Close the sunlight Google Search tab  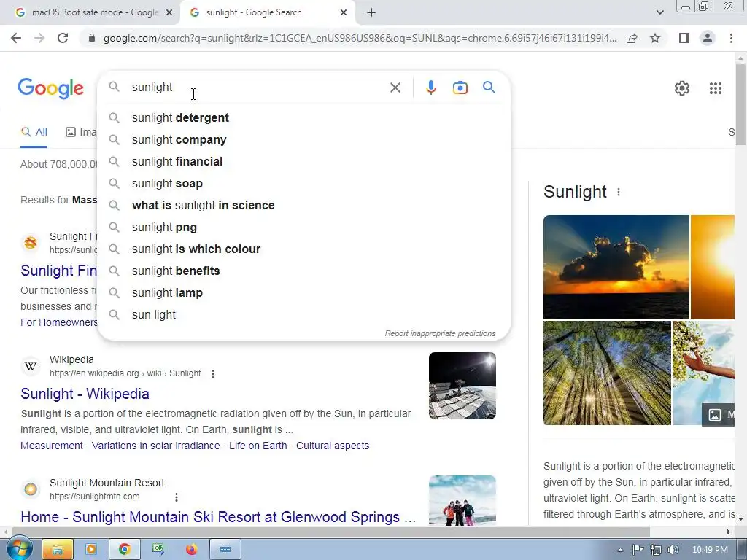pyautogui.click(x=344, y=13)
